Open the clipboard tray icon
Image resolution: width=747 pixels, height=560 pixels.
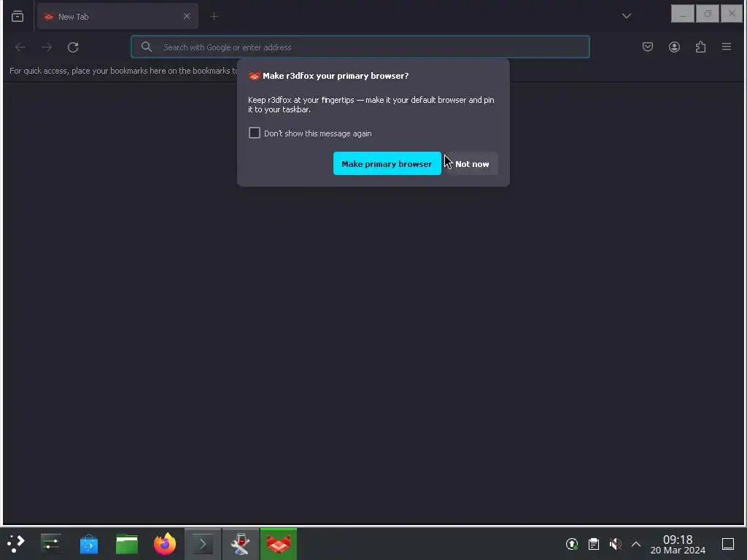point(594,543)
